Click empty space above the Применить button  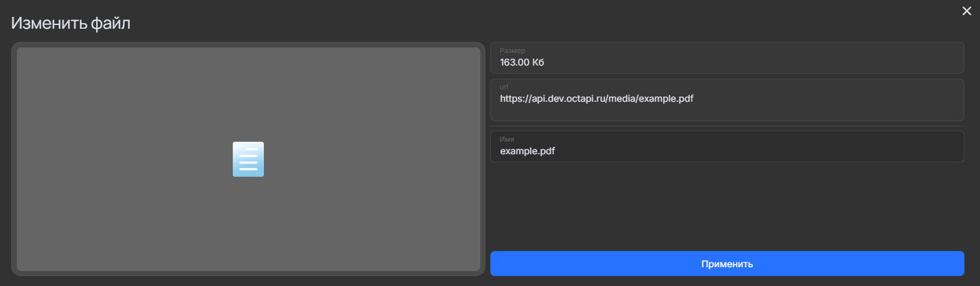click(x=727, y=206)
